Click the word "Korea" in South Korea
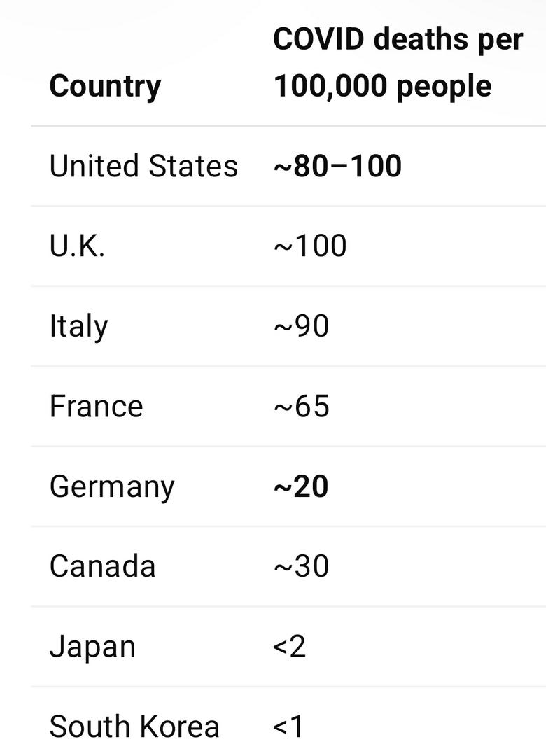The width and height of the screenshot is (546, 756). [x=180, y=727]
